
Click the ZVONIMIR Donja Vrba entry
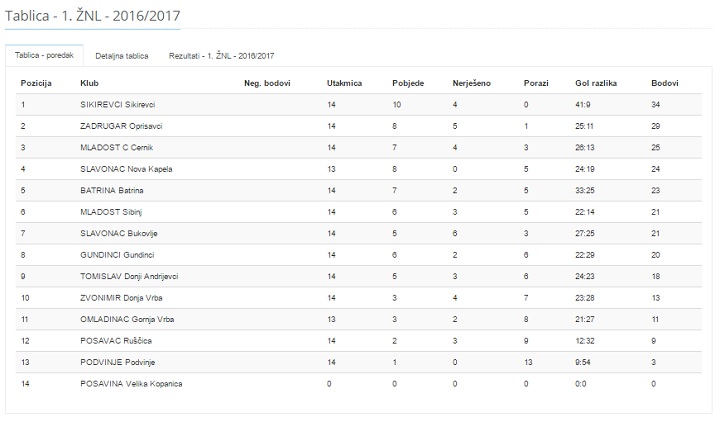tap(121, 298)
